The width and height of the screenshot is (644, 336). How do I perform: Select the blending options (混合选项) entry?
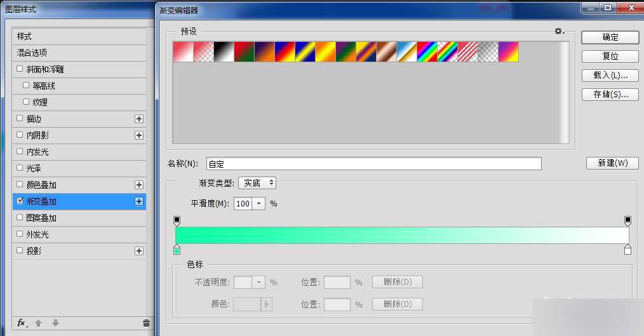pyautogui.click(x=32, y=53)
